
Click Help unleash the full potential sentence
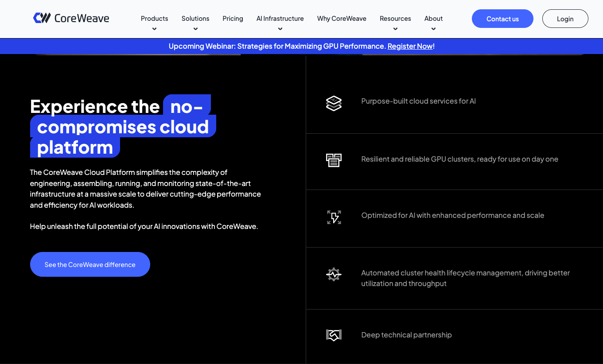pyautogui.click(x=144, y=226)
